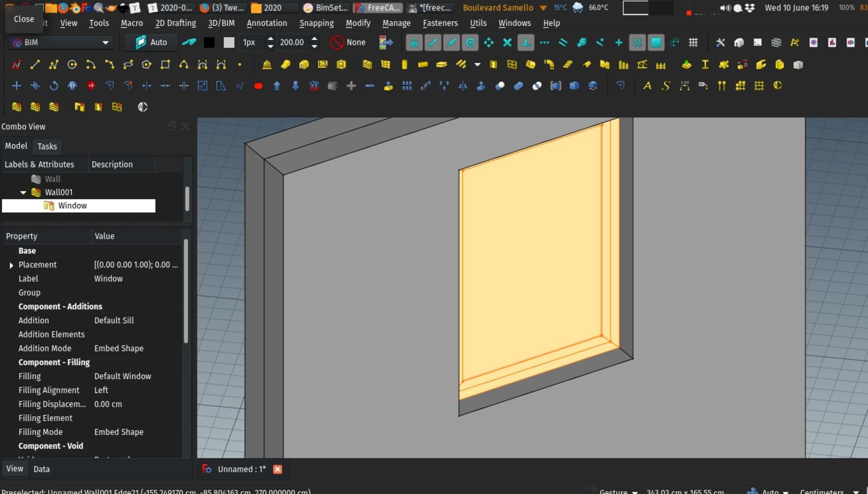Select the Ellipse drawing tool
The image size is (868, 494).
tap(128, 65)
